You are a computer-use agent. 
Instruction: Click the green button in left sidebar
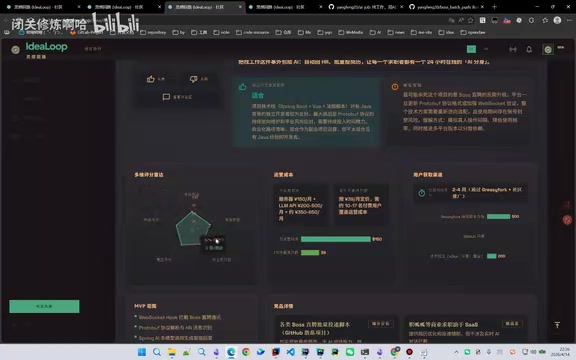[x=44, y=306]
